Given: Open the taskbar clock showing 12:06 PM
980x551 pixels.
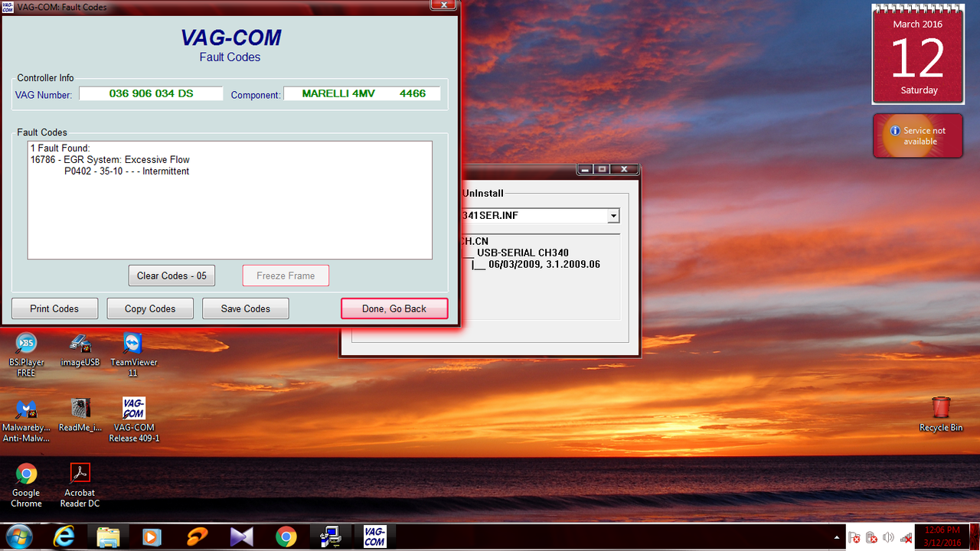Looking at the screenshot, I should pyautogui.click(x=942, y=536).
